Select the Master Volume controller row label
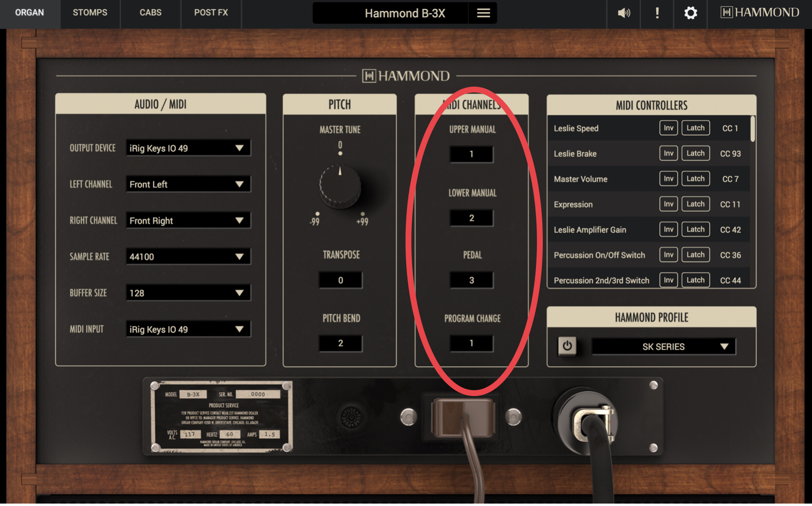This screenshot has width=812, height=506. (580, 179)
